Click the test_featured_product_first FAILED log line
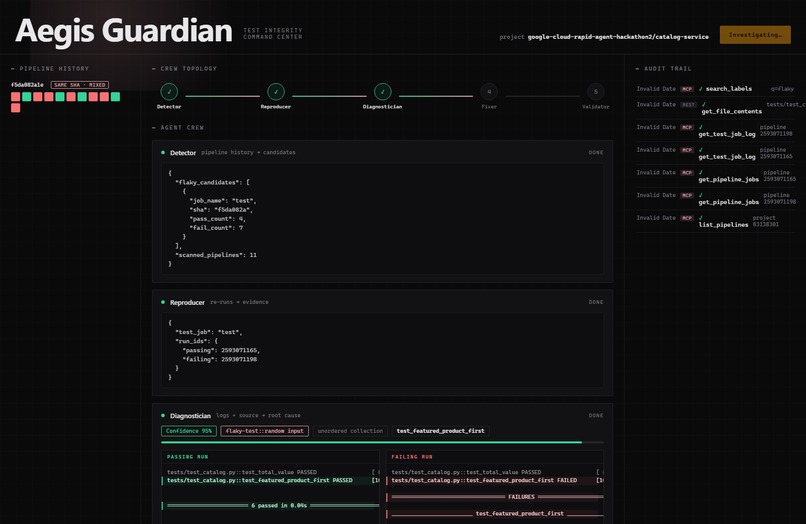The image size is (806, 524). click(496, 480)
